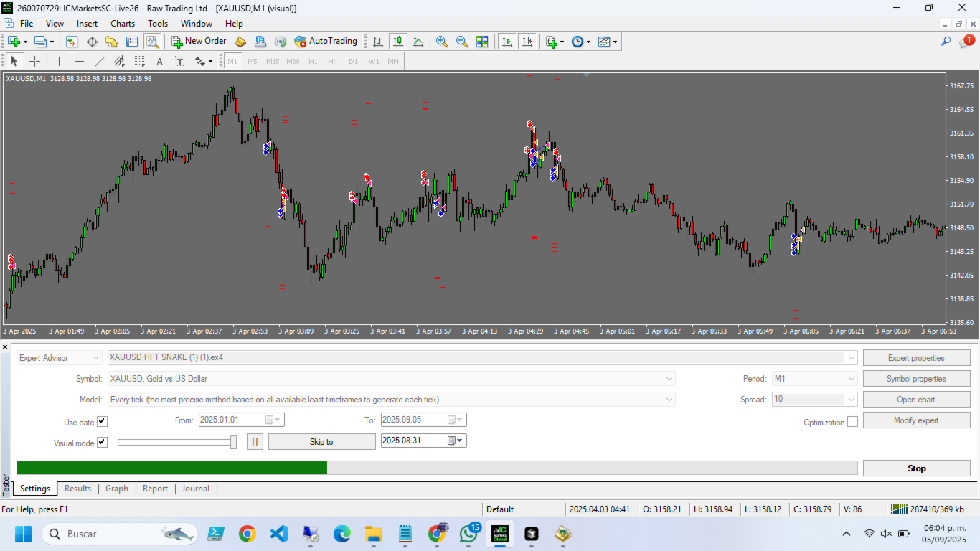The width and height of the screenshot is (980, 551).
Task: Toggle the Strategy Tester toolbar icon
Action: point(151,42)
